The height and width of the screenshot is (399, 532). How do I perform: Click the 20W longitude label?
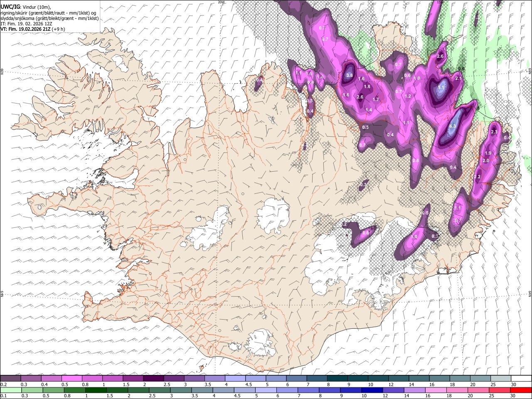click(221, 2)
